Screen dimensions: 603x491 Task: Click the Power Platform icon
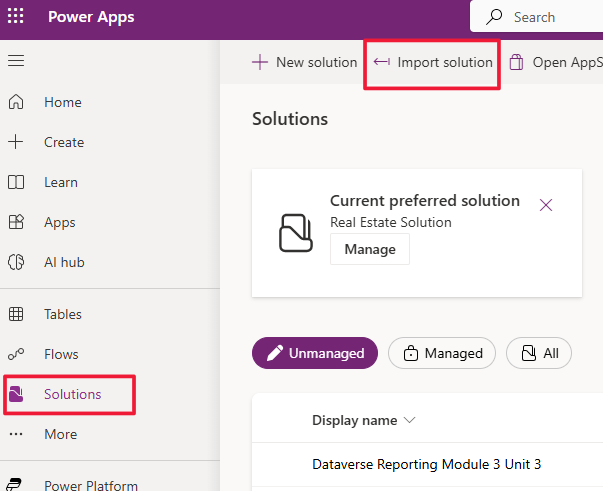(x=14, y=484)
